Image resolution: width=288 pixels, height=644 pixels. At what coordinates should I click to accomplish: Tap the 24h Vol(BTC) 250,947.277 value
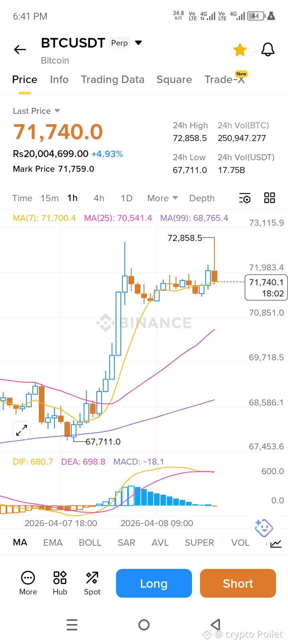[x=242, y=138]
